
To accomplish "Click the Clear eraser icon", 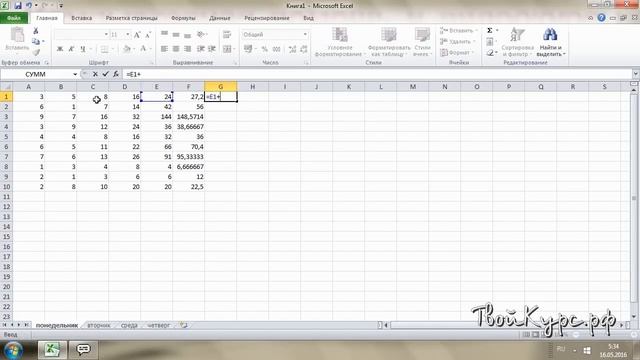I will coord(490,53).
